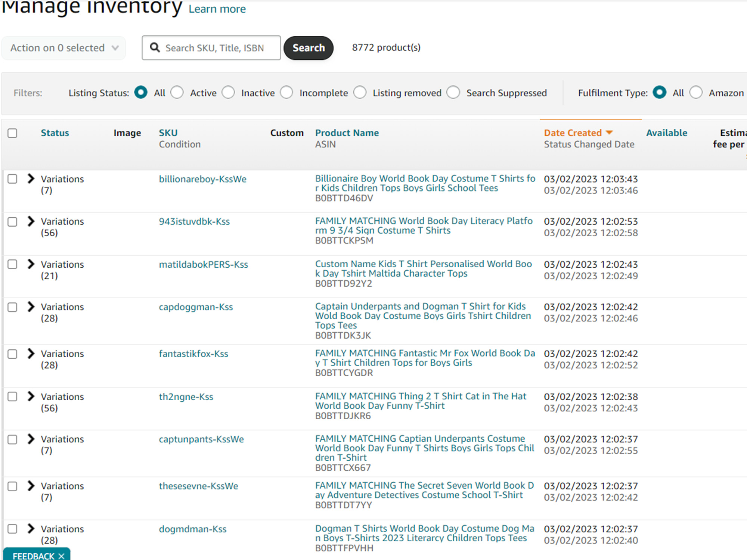This screenshot has width=747, height=560.
Task: Open SKU link th2ngne-Kss
Action: 186,397
